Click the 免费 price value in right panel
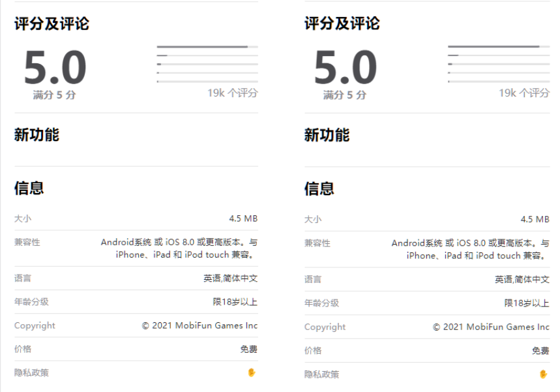The width and height of the screenshot is (560, 392). [x=540, y=350]
